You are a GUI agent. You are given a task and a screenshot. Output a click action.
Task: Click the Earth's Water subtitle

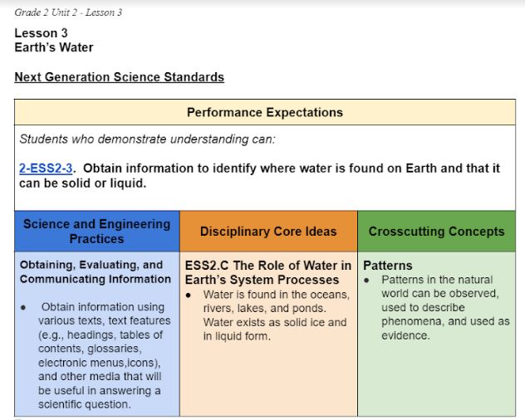coord(54,47)
